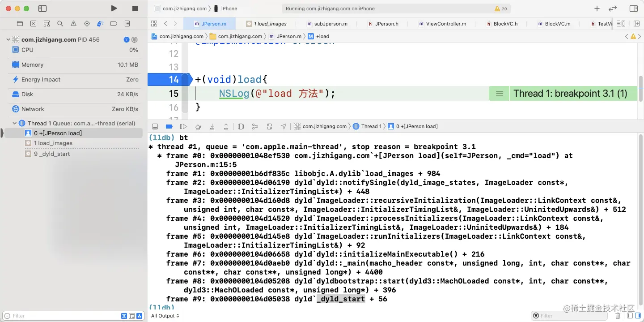Open the source control navigator tab
The height and width of the screenshot is (322, 644).
coord(33,23)
